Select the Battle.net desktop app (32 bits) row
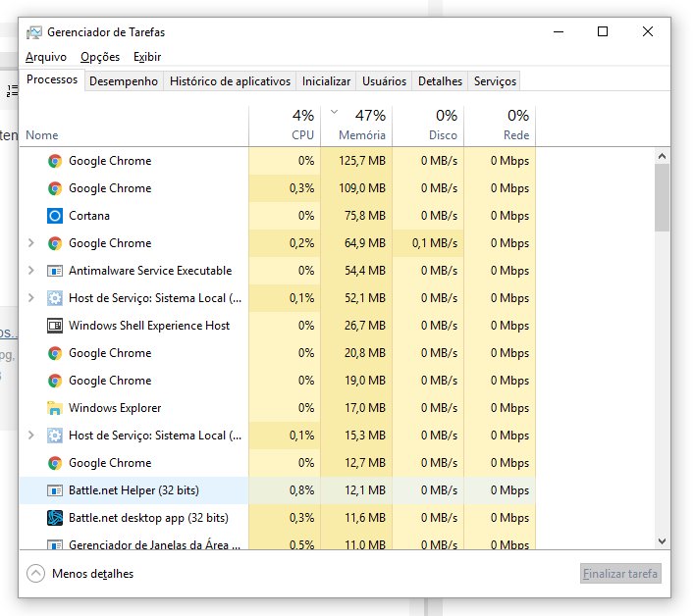The width and height of the screenshot is (694, 616). pos(278,518)
